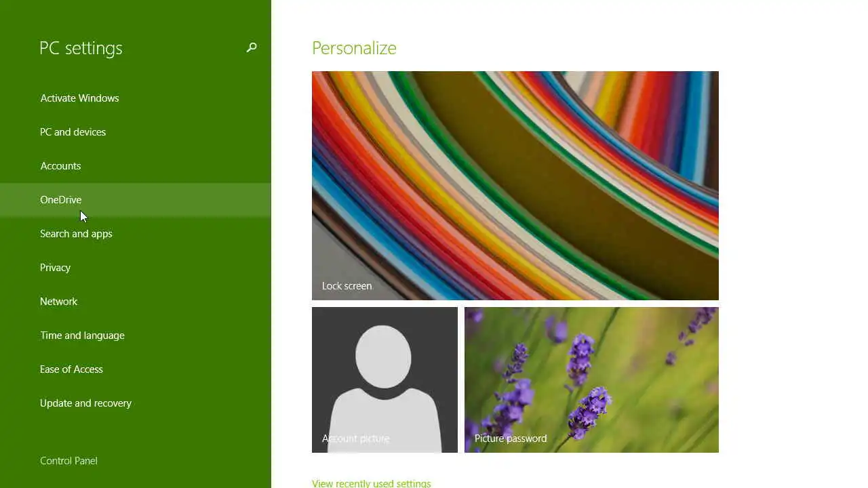This screenshot has width=868, height=488.
Task: Choose Ease of Access
Action: point(136,369)
